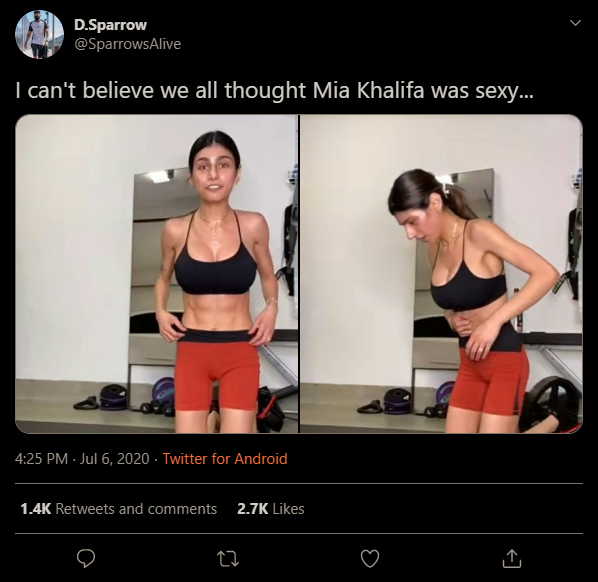Open the left attached photo

click(x=157, y=274)
